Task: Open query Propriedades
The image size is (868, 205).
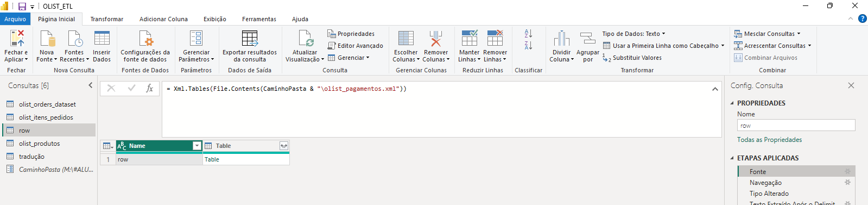Action: tap(351, 34)
